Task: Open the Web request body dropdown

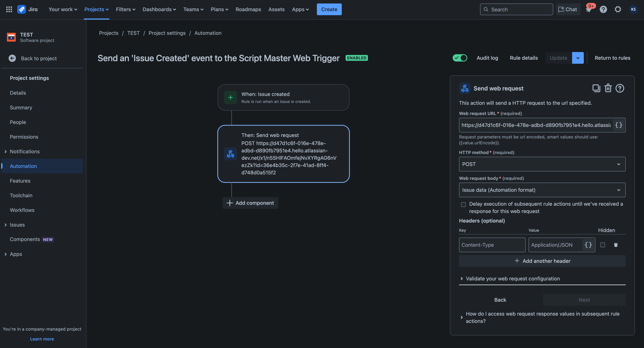Action: 542,190
